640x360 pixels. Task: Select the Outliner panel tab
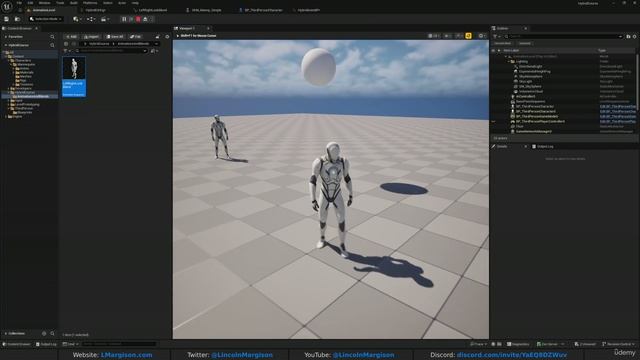click(x=502, y=29)
